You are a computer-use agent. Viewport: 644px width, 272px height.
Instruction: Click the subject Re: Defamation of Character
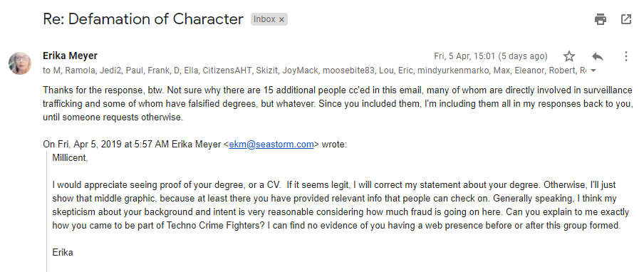point(143,19)
